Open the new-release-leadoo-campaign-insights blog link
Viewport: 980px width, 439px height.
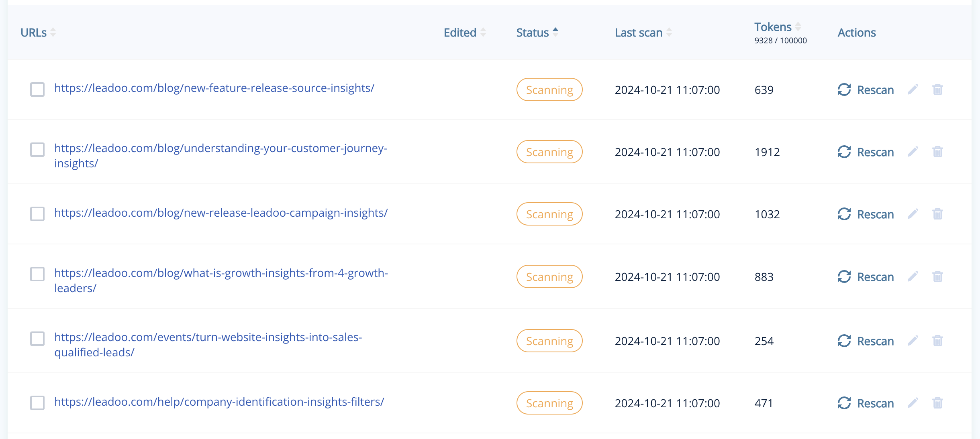click(220, 213)
